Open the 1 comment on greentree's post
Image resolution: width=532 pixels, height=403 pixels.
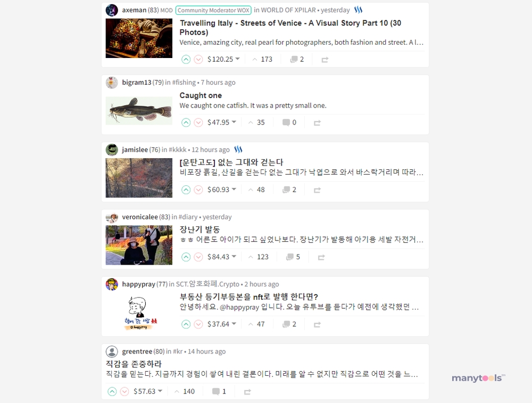pyautogui.click(x=219, y=391)
